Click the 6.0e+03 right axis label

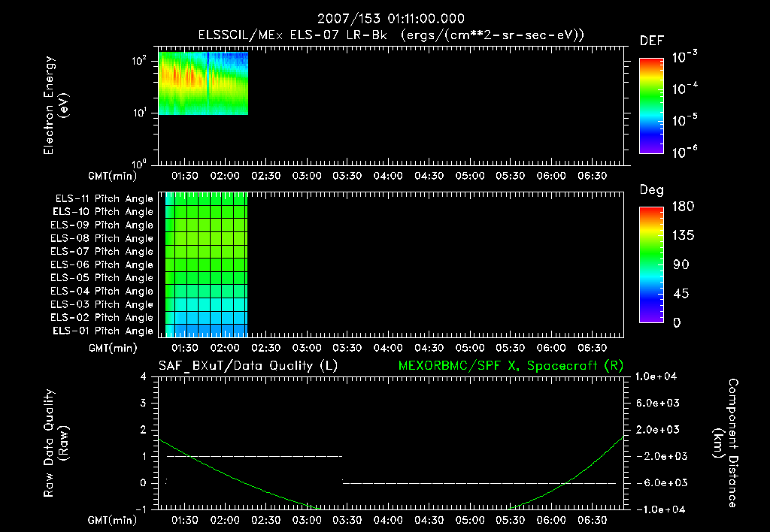pos(657,403)
